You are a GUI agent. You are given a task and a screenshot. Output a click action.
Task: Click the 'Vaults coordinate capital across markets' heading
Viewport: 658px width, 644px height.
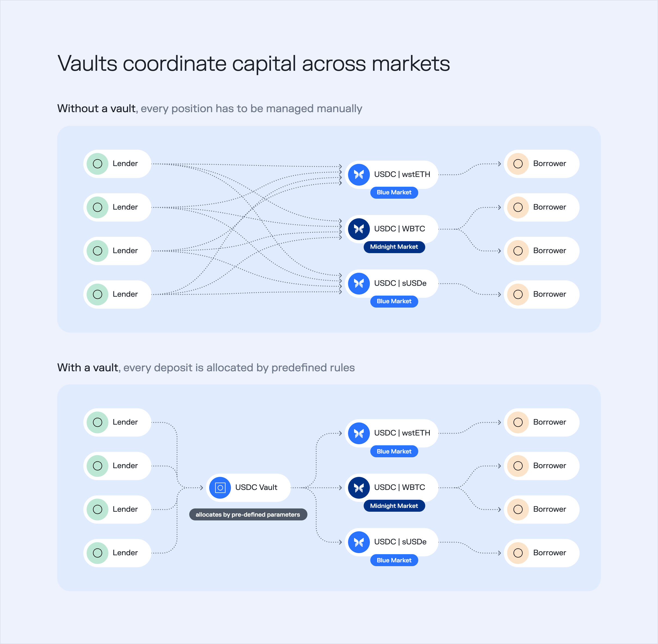254,64
